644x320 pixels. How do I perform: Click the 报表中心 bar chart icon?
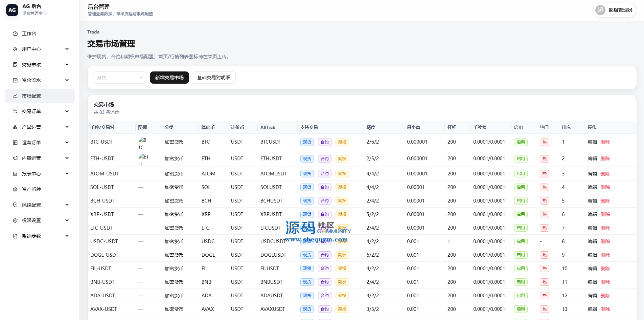coord(15,174)
